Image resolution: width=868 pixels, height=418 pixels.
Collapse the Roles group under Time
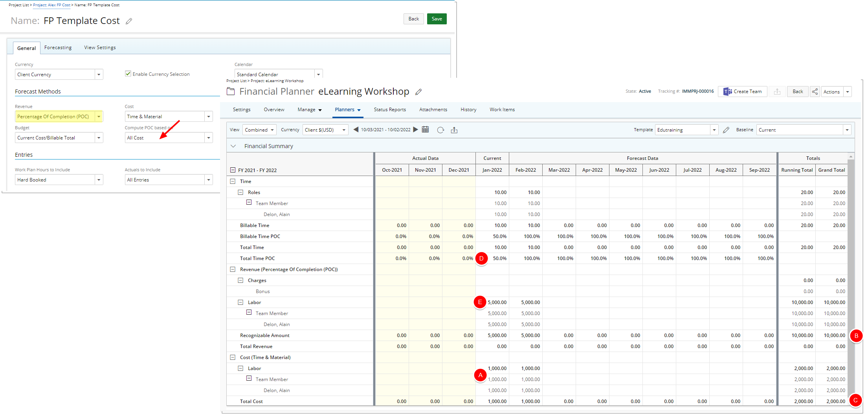[240, 192]
